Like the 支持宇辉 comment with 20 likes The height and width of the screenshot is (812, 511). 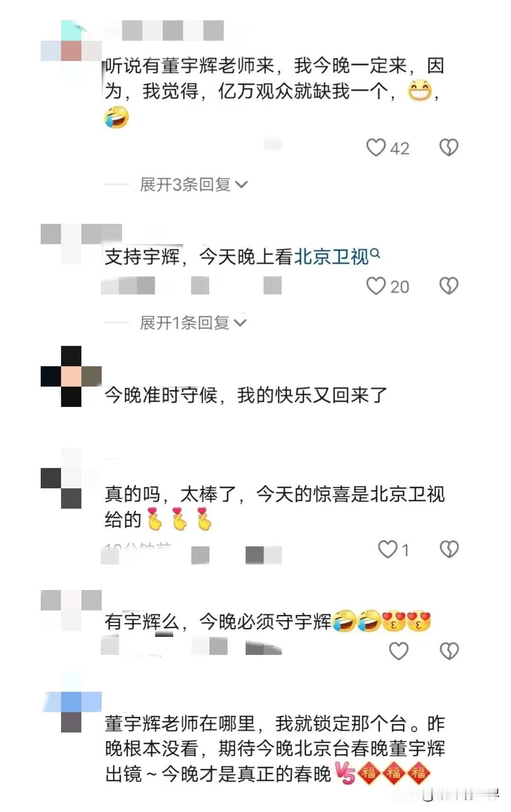[376, 286]
